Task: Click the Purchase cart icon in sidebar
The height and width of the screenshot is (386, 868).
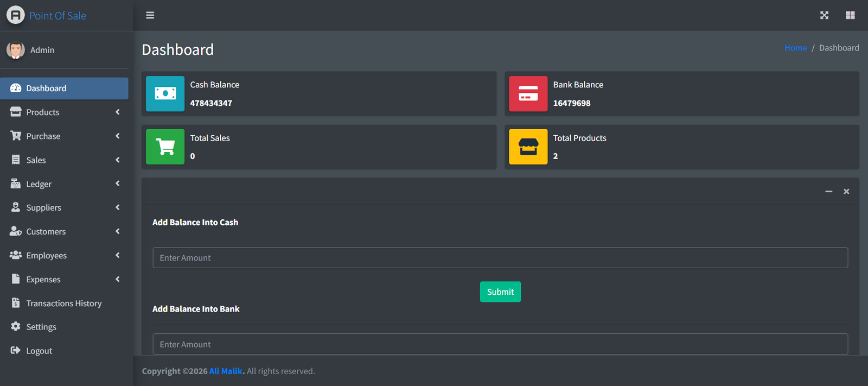Action: click(16, 136)
